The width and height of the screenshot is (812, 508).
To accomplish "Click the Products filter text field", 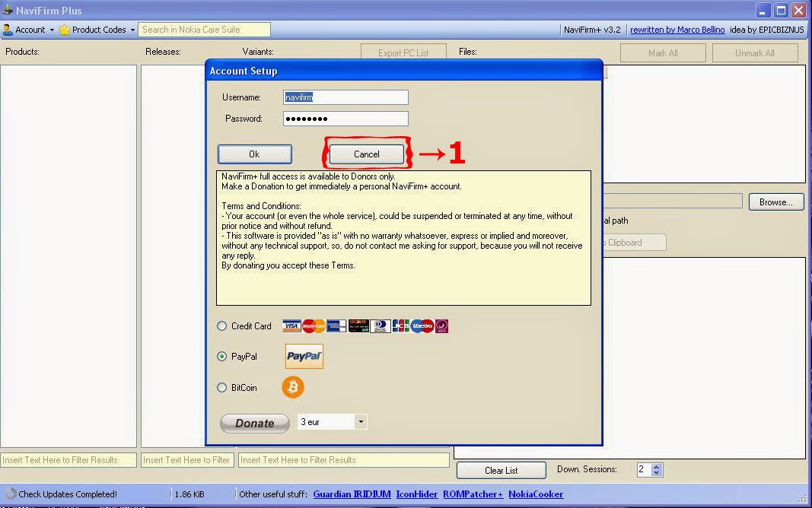I will click(x=68, y=460).
